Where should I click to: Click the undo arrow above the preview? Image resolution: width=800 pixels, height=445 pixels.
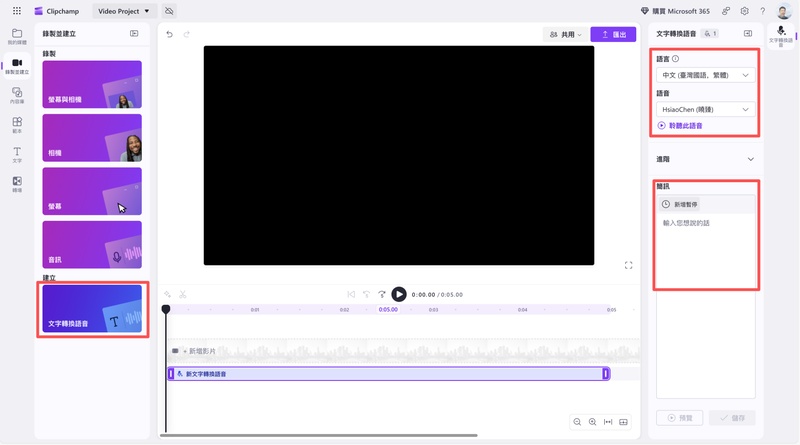[170, 34]
